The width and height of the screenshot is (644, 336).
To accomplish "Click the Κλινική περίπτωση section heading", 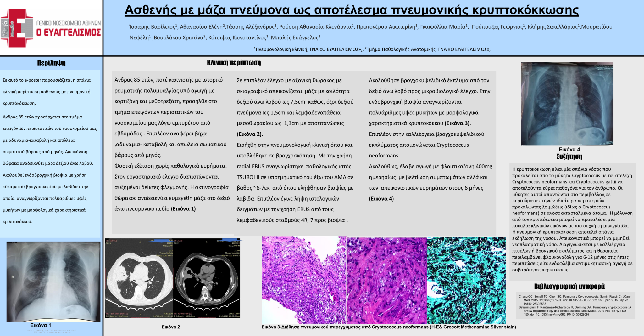I will [234, 63].
